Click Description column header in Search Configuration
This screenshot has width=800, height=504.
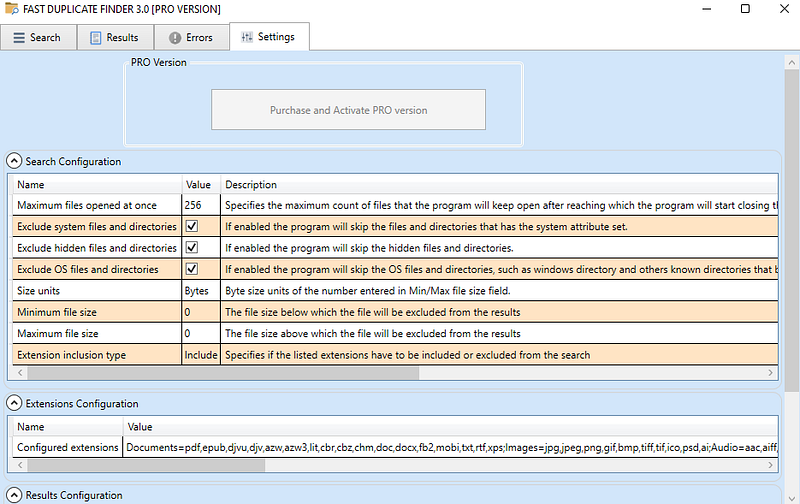click(499, 185)
